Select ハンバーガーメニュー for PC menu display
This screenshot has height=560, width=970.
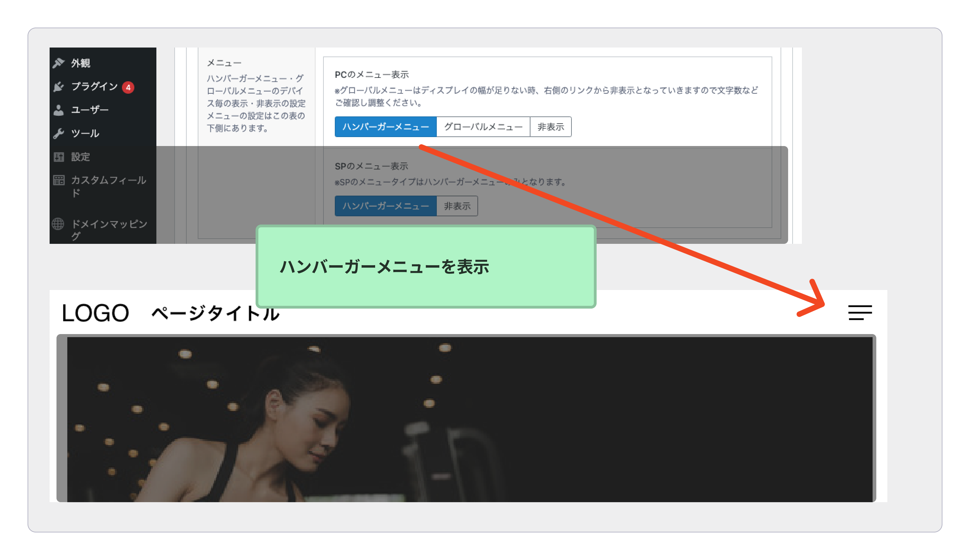click(385, 127)
